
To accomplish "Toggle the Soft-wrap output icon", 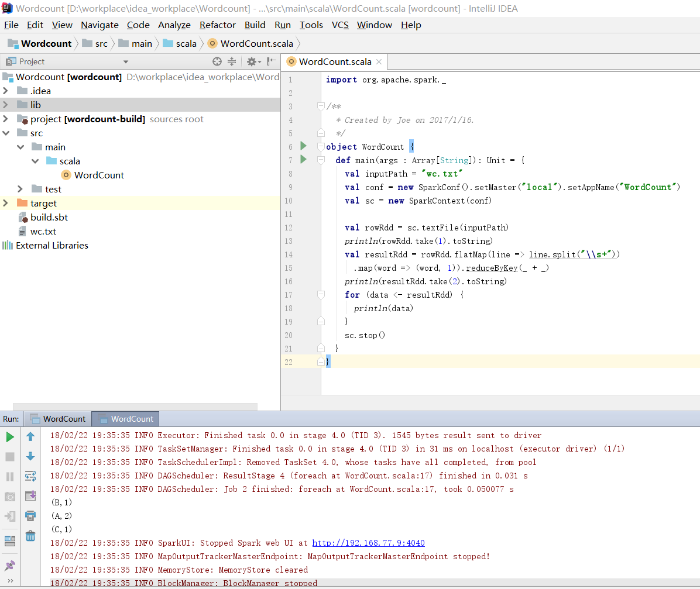I will point(30,476).
